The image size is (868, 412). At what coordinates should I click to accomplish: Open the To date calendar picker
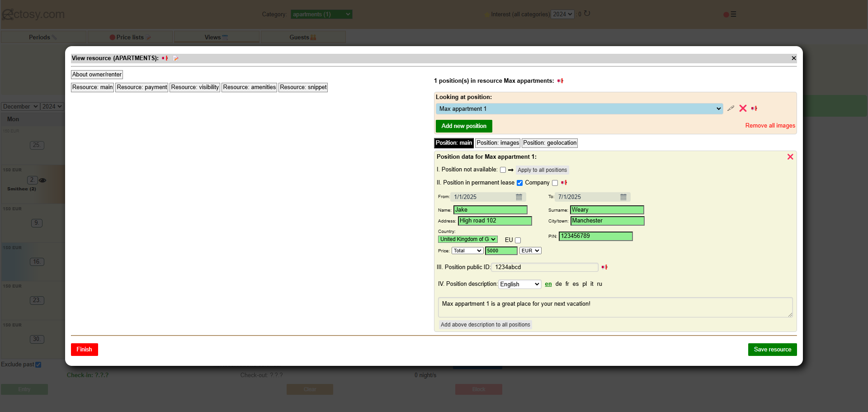pos(623,197)
